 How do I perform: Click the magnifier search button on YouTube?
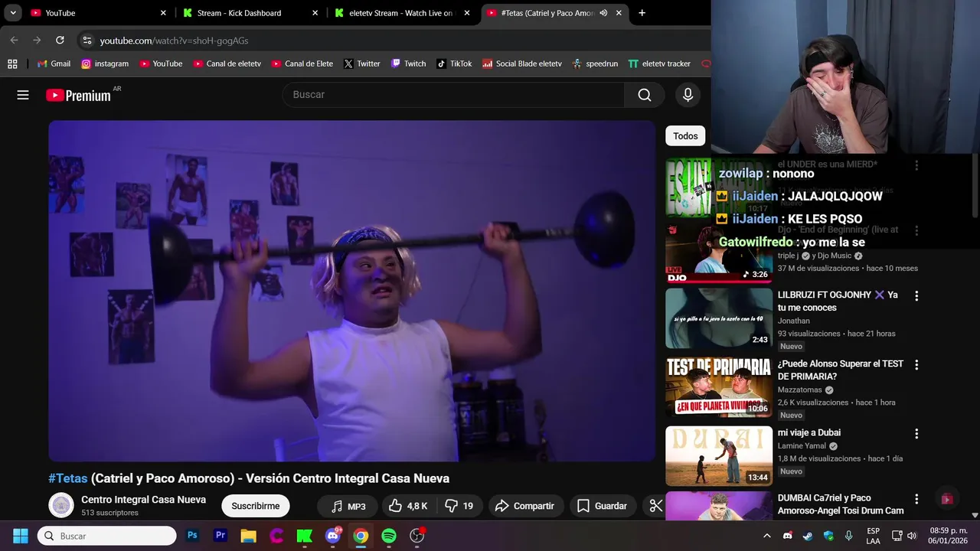pyautogui.click(x=645, y=95)
